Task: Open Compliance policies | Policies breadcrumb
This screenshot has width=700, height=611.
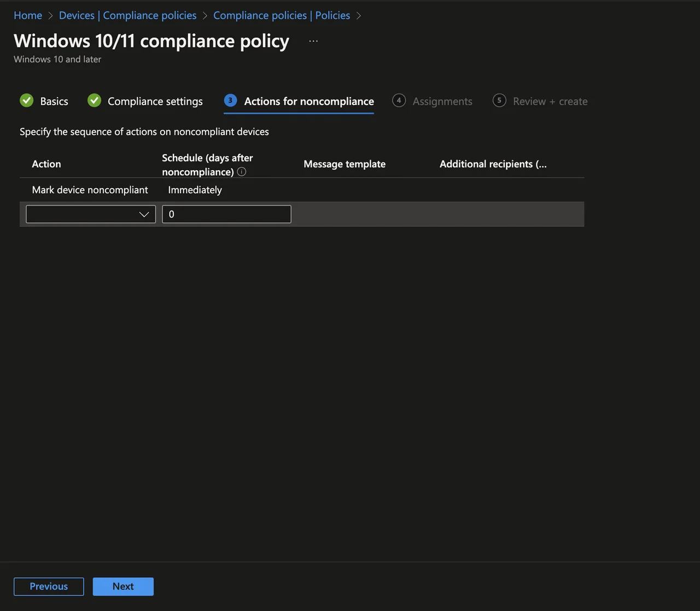Action: (x=282, y=15)
